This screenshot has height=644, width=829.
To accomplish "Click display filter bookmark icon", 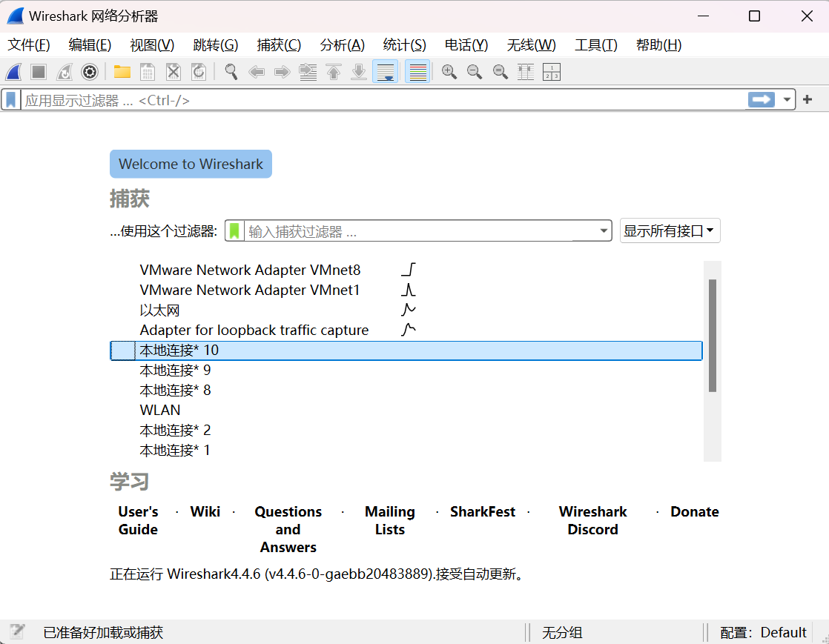I will click(x=11, y=100).
